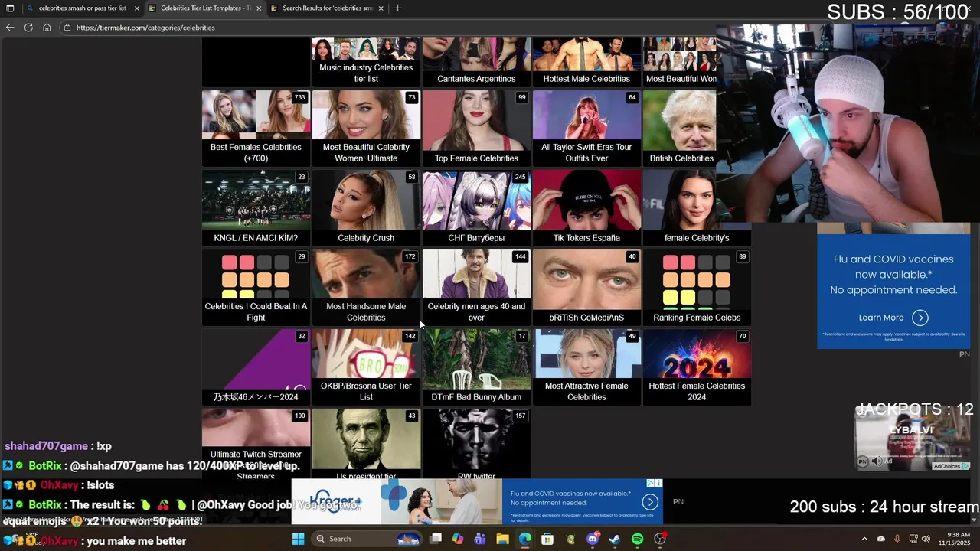The height and width of the screenshot is (551, 980).
Task: Open Microsoft Teams taskbar icon
Action: click(480, 539)
